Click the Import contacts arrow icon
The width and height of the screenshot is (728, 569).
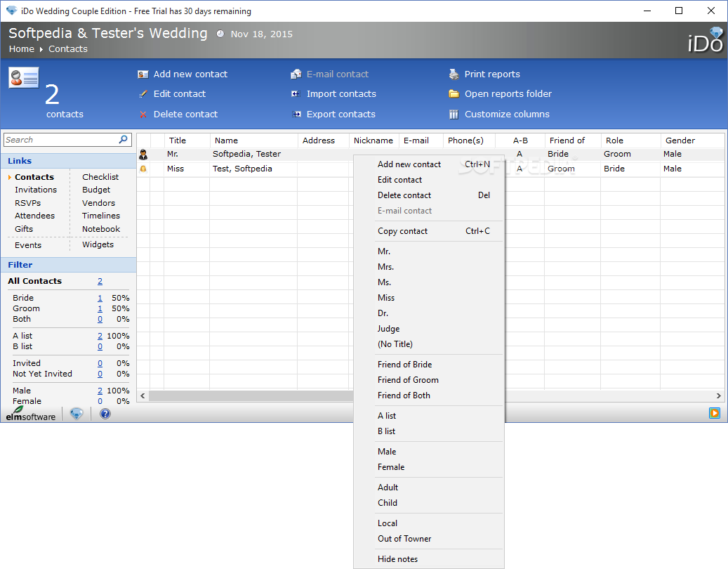click(x=296, y=94)
